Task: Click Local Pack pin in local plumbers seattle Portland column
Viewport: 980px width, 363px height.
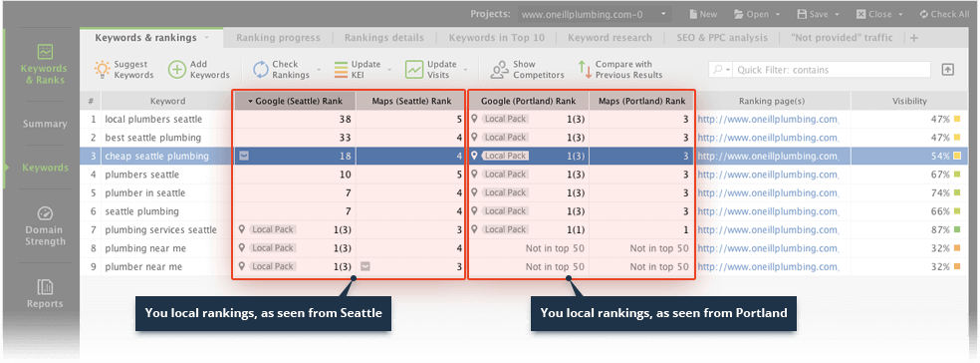Action: click(x=475, y=119)
